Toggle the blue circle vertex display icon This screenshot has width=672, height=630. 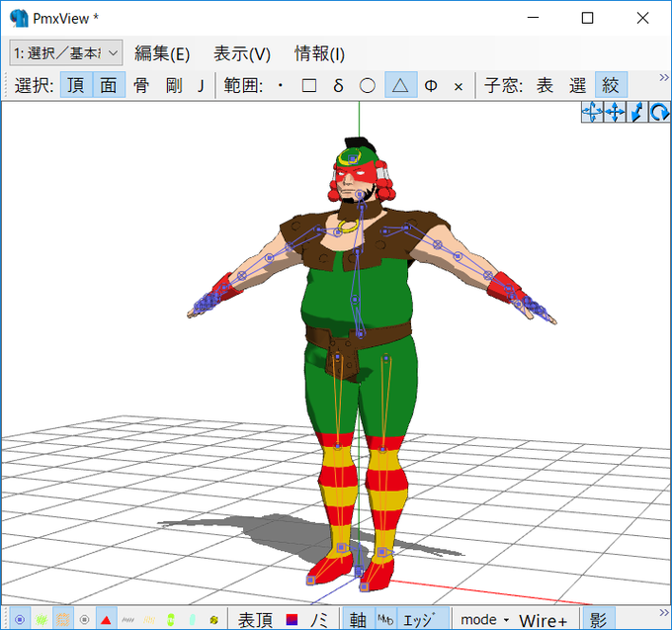(x=20, y=619)
